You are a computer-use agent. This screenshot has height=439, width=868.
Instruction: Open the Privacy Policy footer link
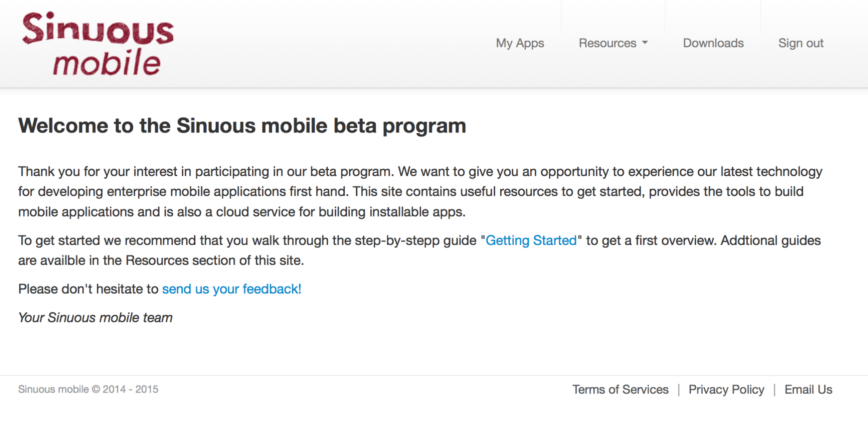coord(726,389)
